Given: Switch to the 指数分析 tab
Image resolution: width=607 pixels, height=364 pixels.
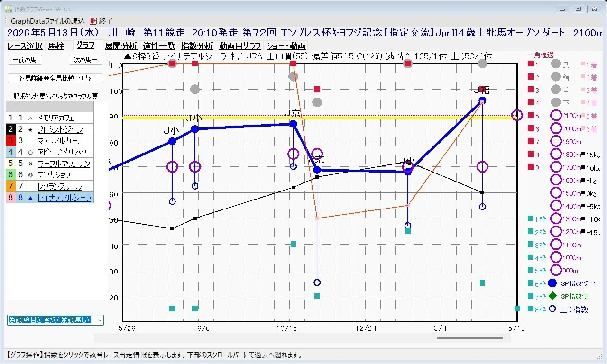Looking at the screenshot, I should coord(197,46).
